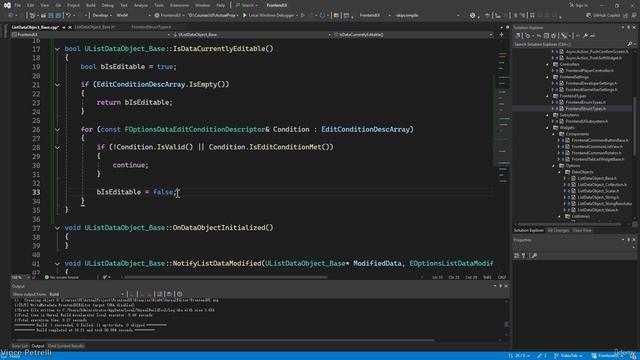Place cursor on line 33 bIsEditable assignment

137,192
